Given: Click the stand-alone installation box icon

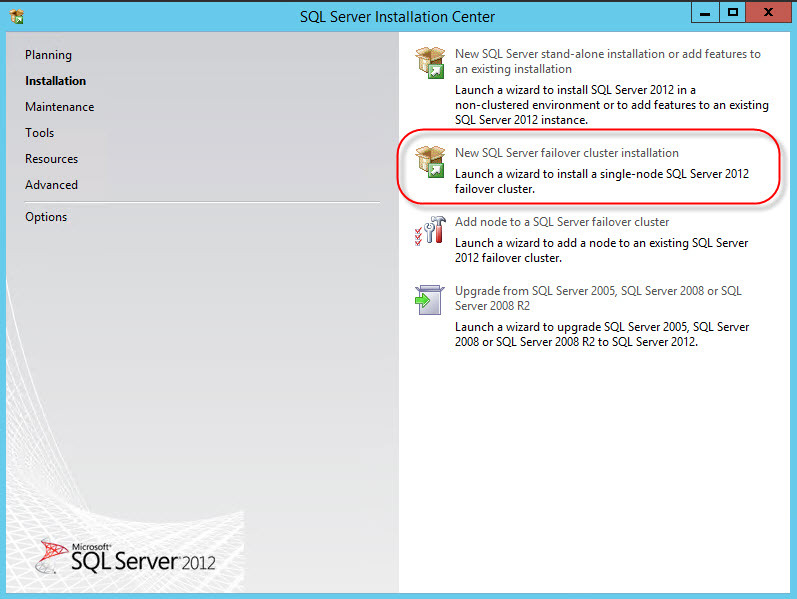Looking at the screenshot, I should tap(430, 62).
